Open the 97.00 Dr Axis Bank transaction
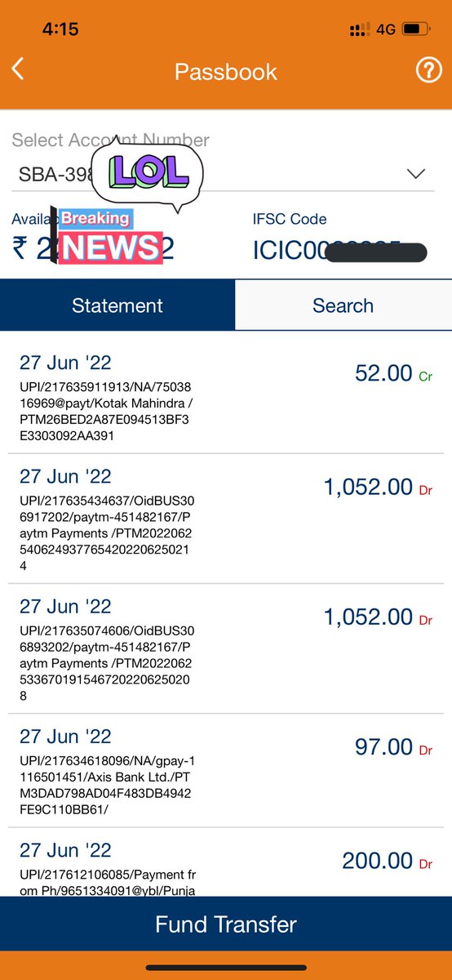 pyautogui.click(x=226, y=771)
